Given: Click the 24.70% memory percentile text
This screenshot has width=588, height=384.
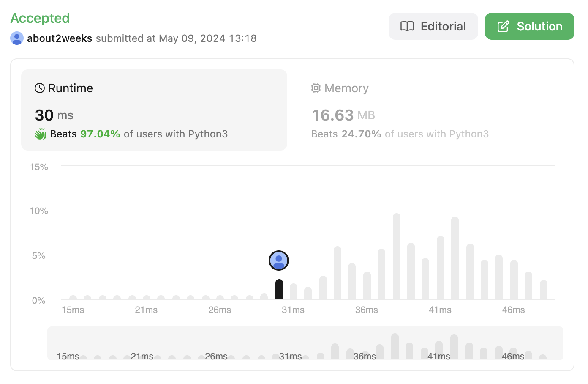Looking at the screenshot, I should tap(361, 134).
